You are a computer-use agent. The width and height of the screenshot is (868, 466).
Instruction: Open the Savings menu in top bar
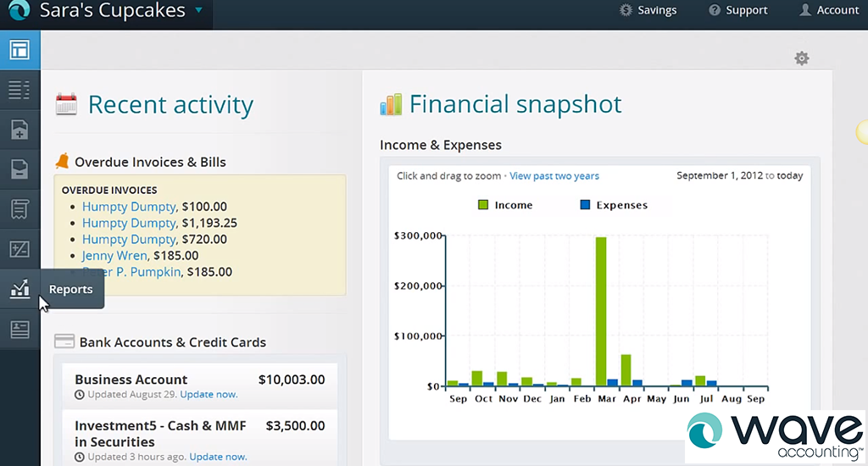pyautogui.click(x=648, y=10)
